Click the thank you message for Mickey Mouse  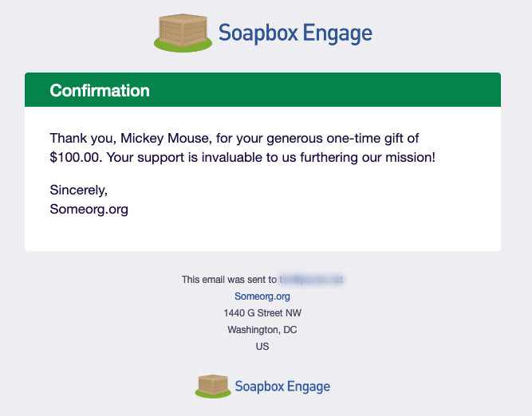[242, 147]
